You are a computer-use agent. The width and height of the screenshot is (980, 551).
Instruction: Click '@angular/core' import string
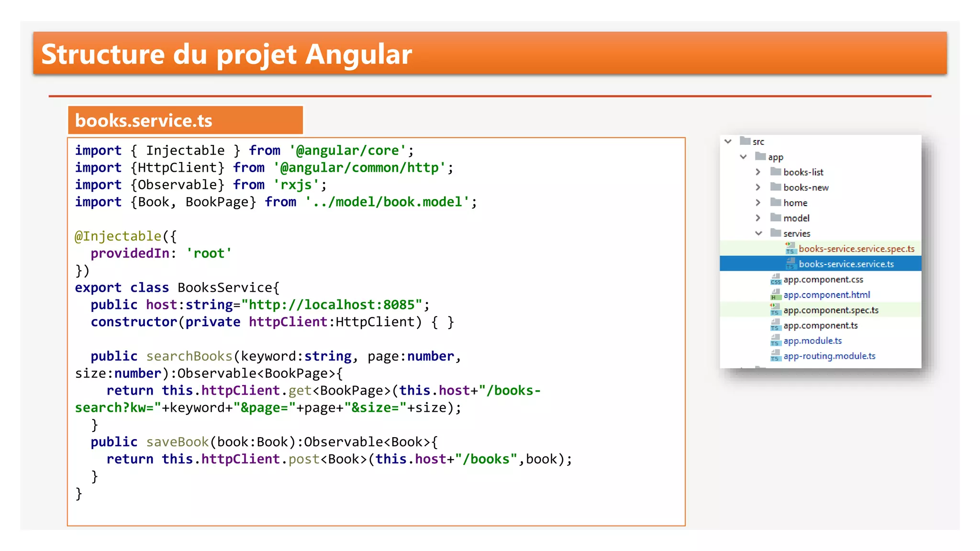(347, 151)
